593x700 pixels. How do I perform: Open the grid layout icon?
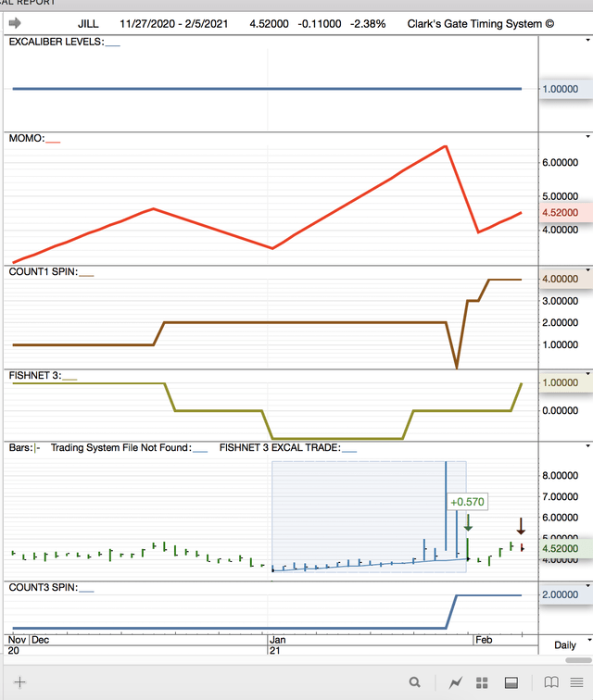pyautogui.click(x=482, y=682)
